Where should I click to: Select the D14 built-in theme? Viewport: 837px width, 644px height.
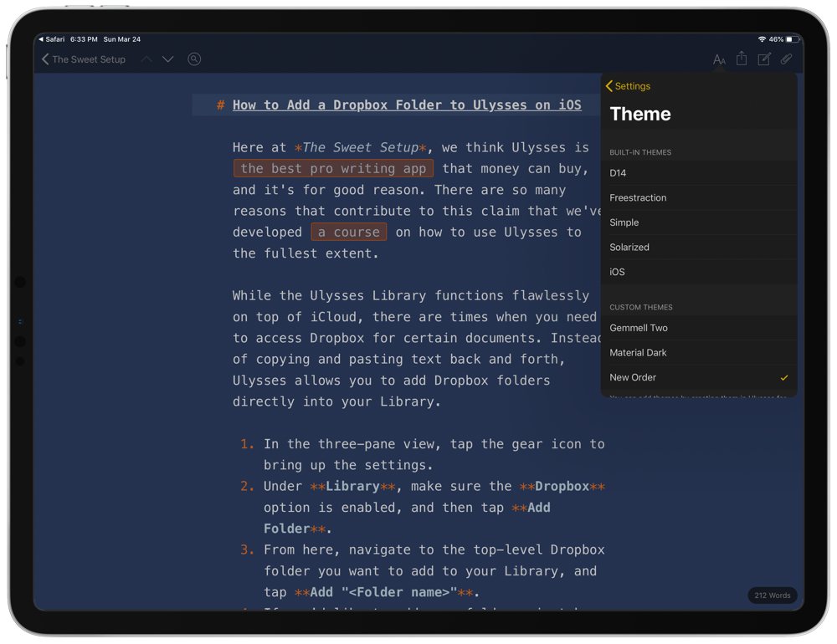tap(699, 173)
